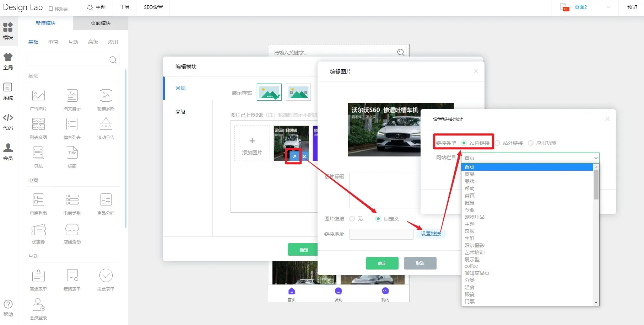Image resolution: width=644 pixels, height=325 pixels.
Task: Click the 优惠券 coupon module icon
Action: pos(38,230)
